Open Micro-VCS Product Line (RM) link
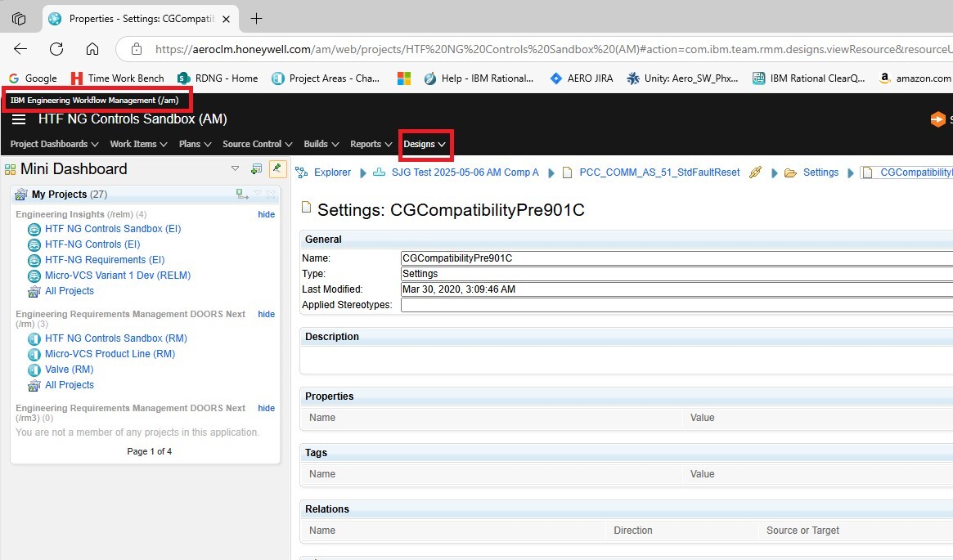Screen dimensions: 953x560 click(x=110, y=354)
